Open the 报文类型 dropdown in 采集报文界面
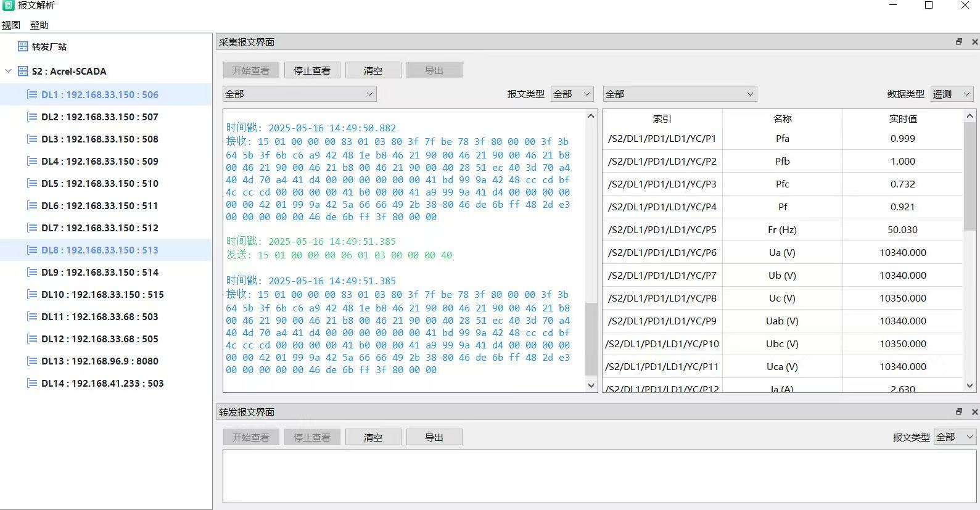The image size is (980, 510). tap(572, 94)
